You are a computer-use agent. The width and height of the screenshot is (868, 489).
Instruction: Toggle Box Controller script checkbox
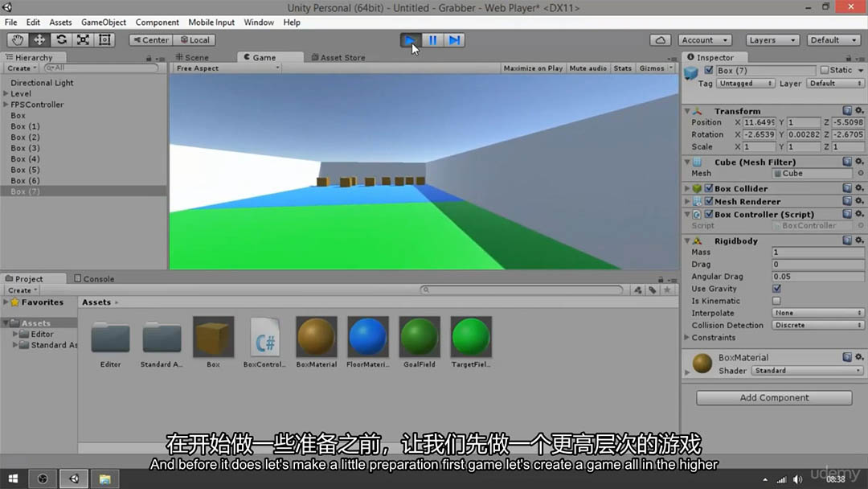point(709,214)
